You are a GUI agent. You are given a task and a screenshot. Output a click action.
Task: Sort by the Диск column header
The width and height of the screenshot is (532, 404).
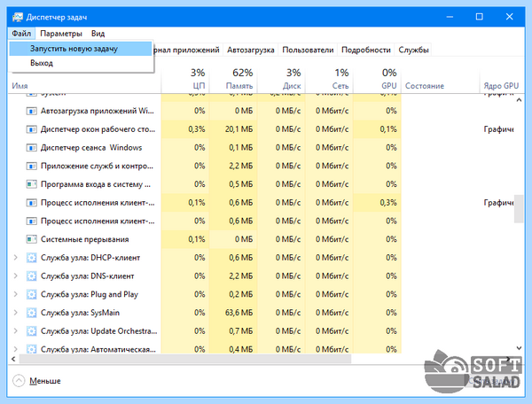click(282, 79)
